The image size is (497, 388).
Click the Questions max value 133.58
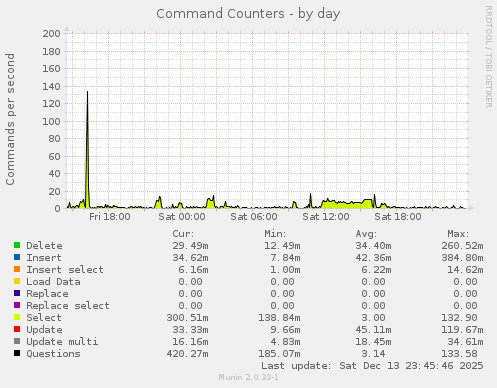pos(459,354)
